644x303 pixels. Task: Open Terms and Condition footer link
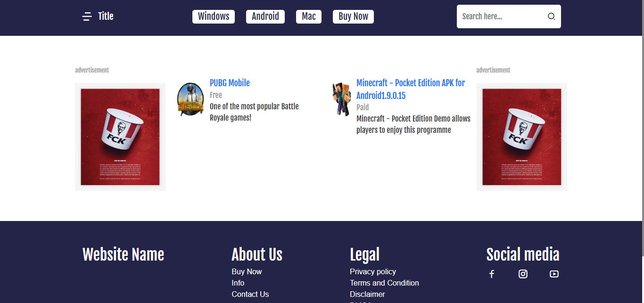pos(384,283)
